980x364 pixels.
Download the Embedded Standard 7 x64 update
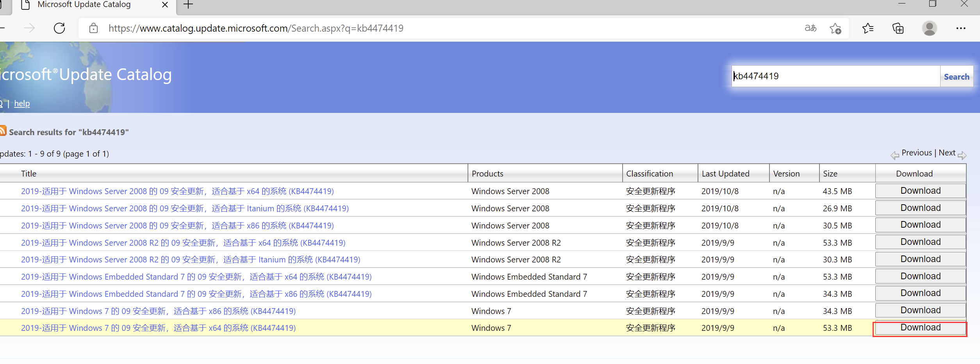[x=920, y=276]
